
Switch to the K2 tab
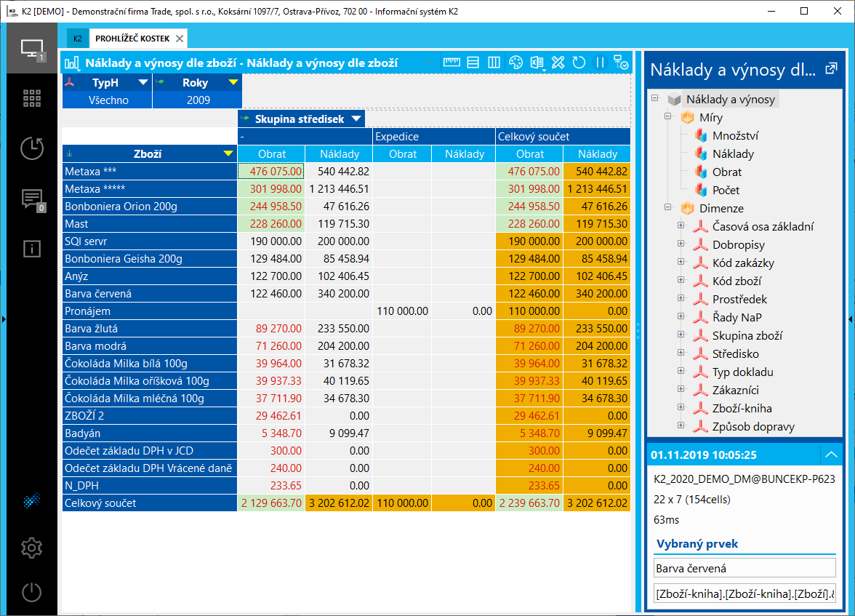[x=77, y=39]
